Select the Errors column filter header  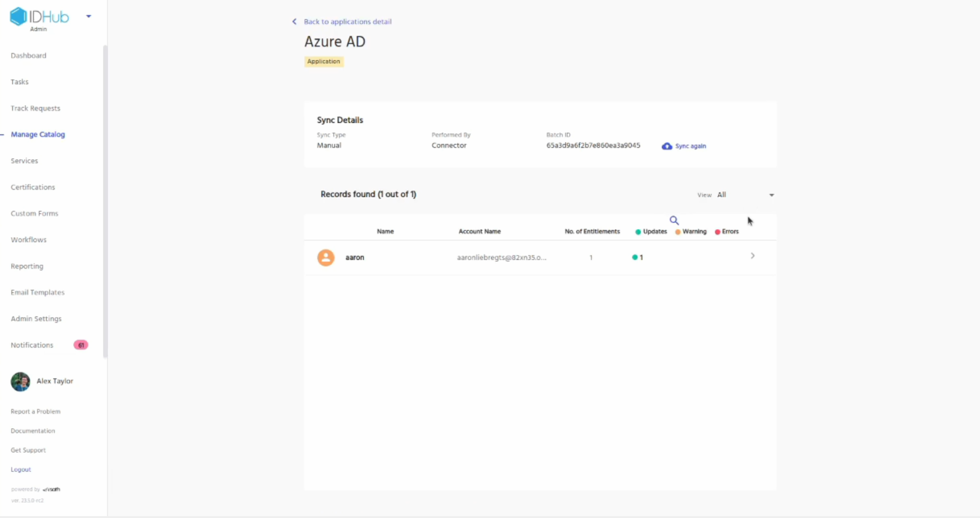click(x=727, y=232)
